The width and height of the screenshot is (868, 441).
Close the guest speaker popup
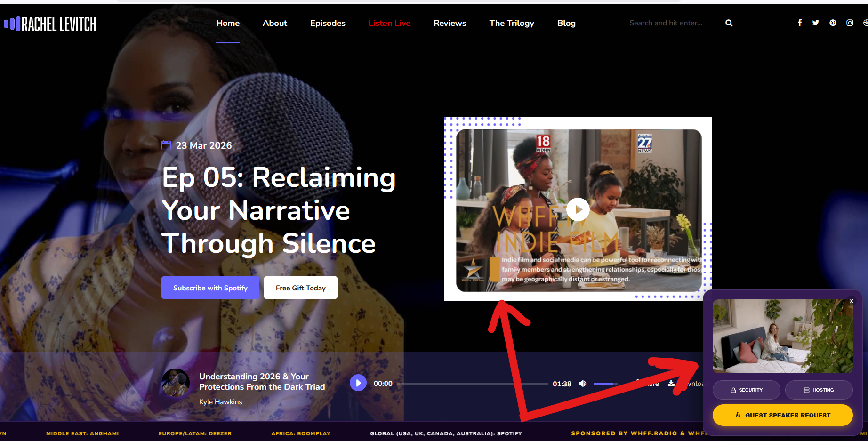[x=852, y=301]
